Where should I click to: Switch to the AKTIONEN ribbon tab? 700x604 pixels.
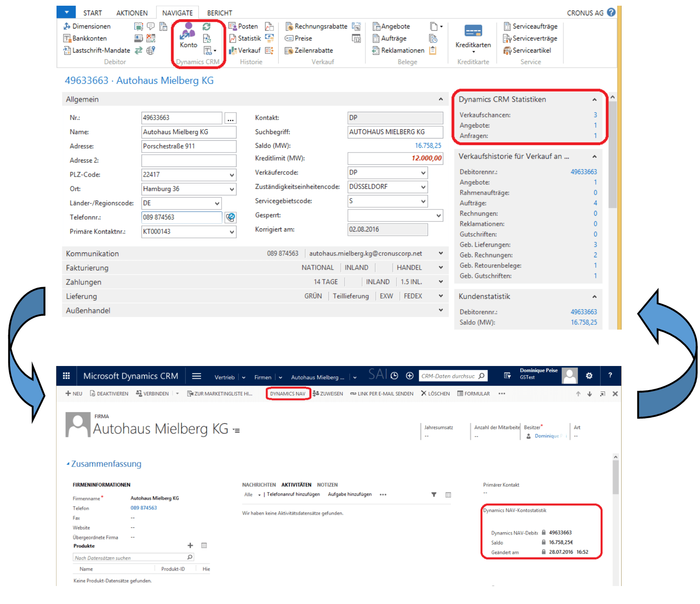click(132, 13)
